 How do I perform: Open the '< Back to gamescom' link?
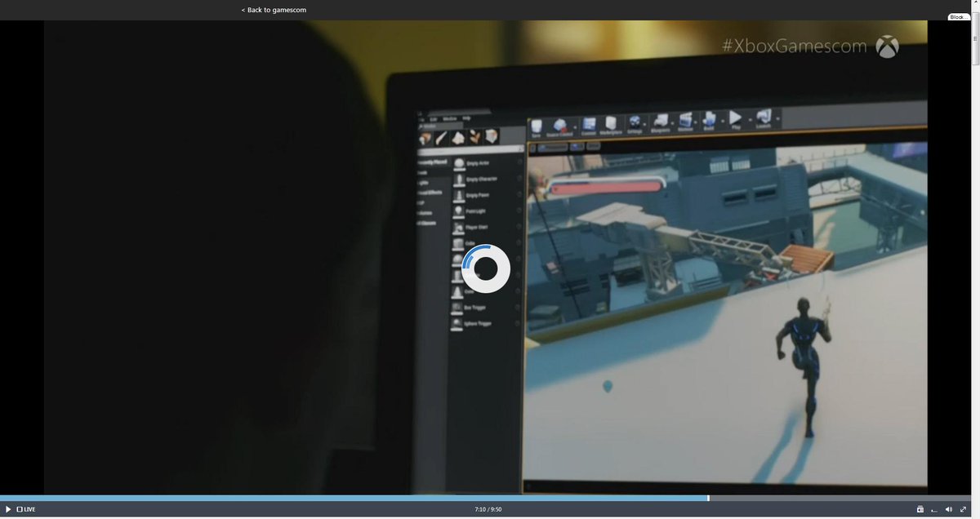tap(274, 10)
